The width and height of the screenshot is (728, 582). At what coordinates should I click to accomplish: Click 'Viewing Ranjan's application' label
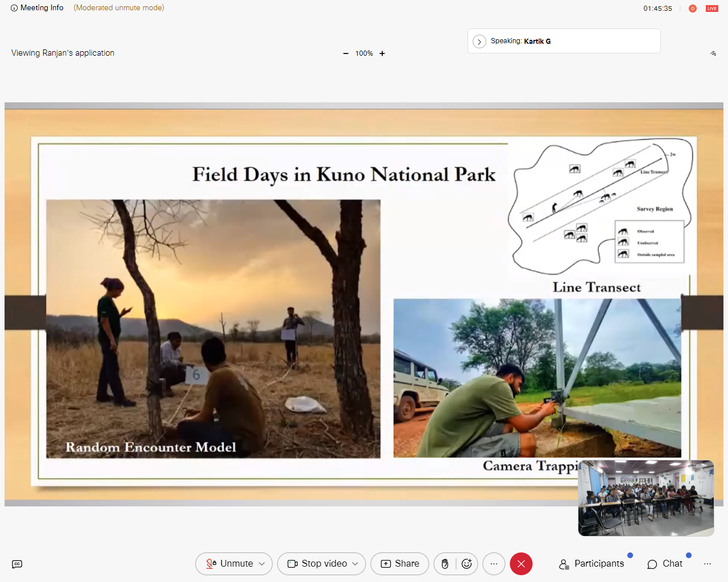point(63,53)
